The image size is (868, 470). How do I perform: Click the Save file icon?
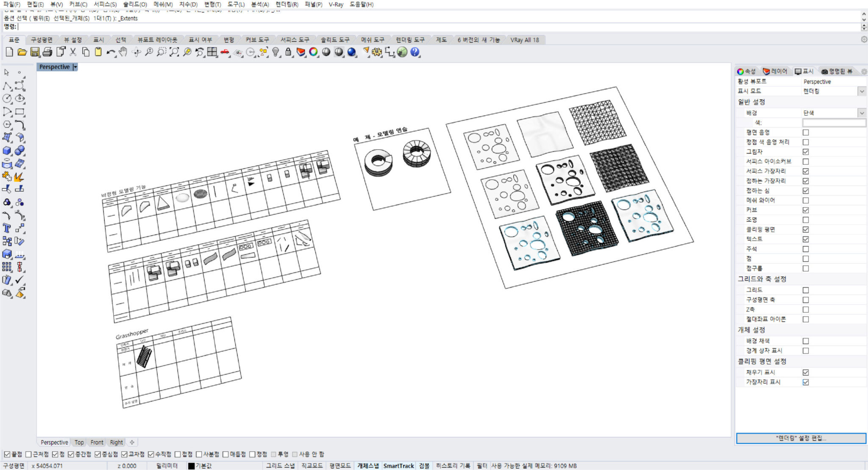pos(35,52)
